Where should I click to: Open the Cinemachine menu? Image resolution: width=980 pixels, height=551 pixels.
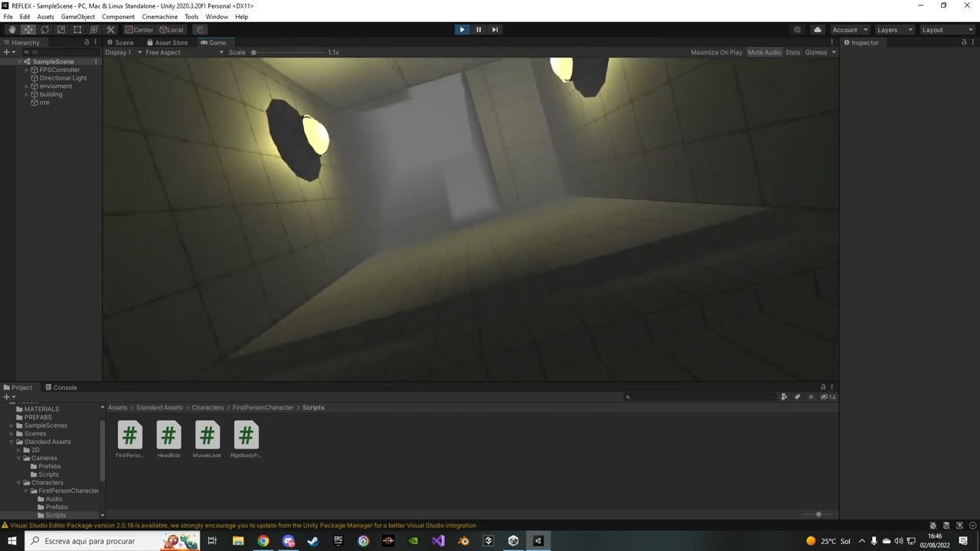[159, 17]
